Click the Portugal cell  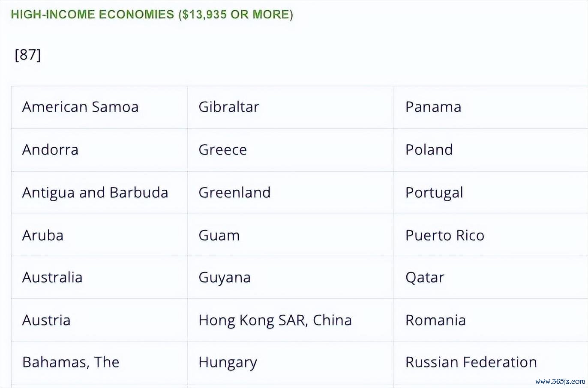491,192
